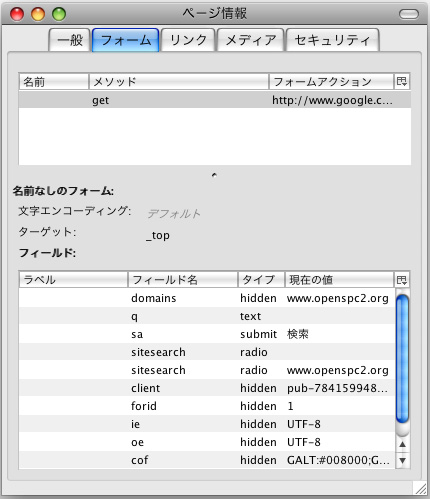The image size is (430, 499).
Task: Click the scrollbar up arrow in fields list
Action: pos(403,444)
